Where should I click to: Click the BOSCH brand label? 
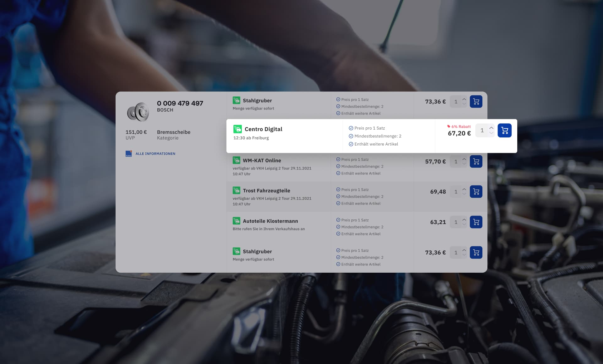[x=165, y=110]
